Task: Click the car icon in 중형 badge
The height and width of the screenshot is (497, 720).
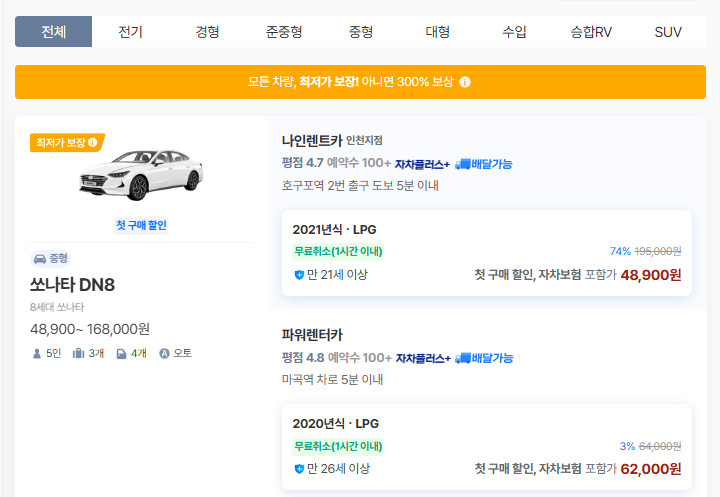Action: coord(40,259)
